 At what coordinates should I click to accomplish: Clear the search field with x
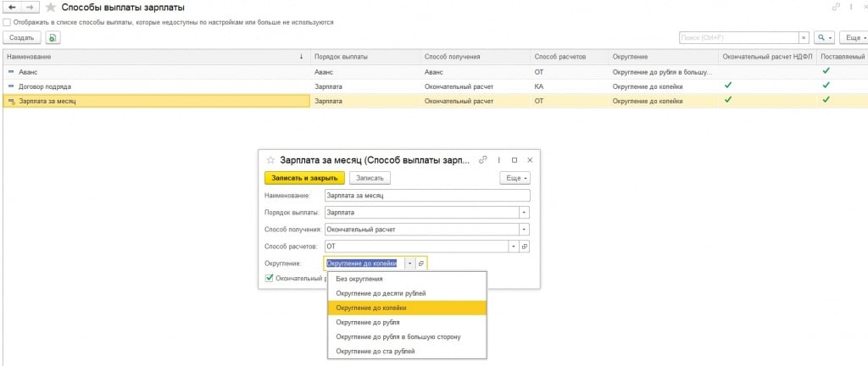click(x=804, y=38)
